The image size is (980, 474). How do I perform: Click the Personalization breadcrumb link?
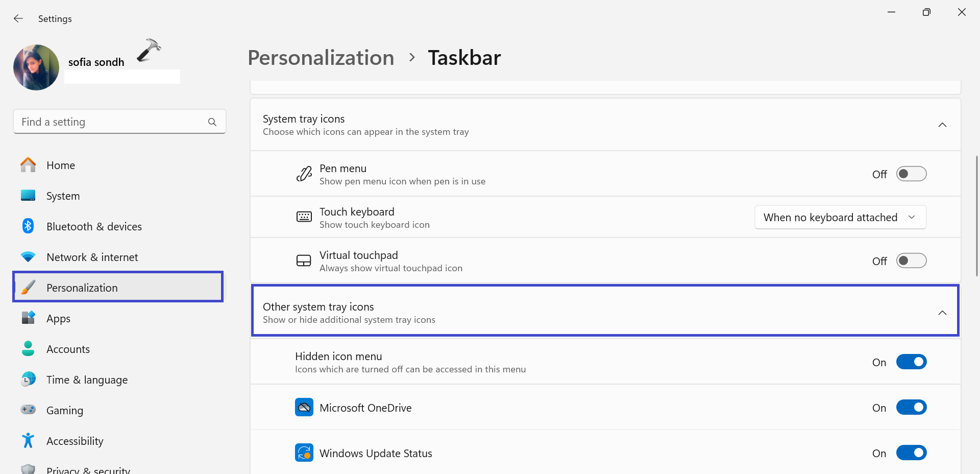(x=321, y=58)
